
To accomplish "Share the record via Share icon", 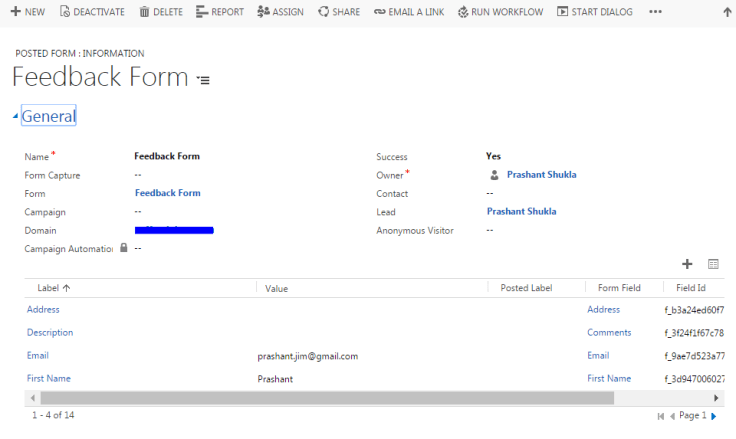I will tap(339, 12).
